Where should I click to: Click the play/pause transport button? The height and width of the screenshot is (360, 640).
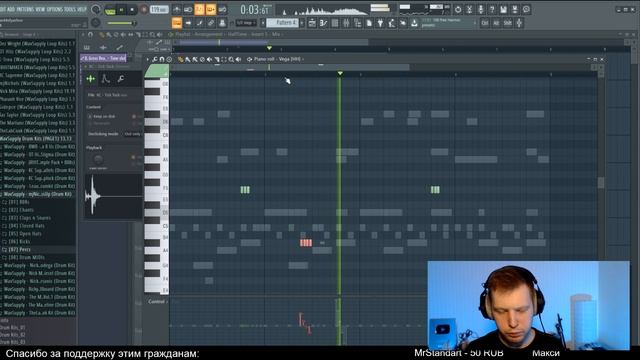pyautogui.click(x=121, y=9)
